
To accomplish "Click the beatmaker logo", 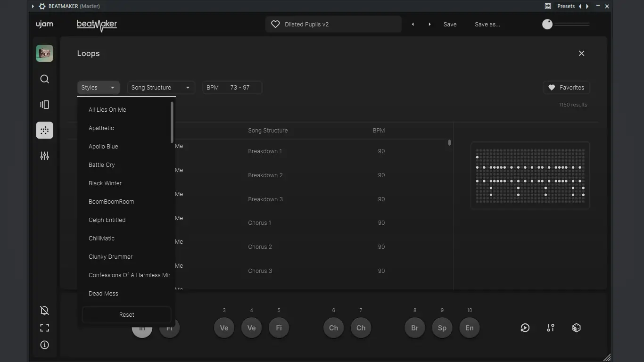I will pyautogui.click(x=97, y=25).
